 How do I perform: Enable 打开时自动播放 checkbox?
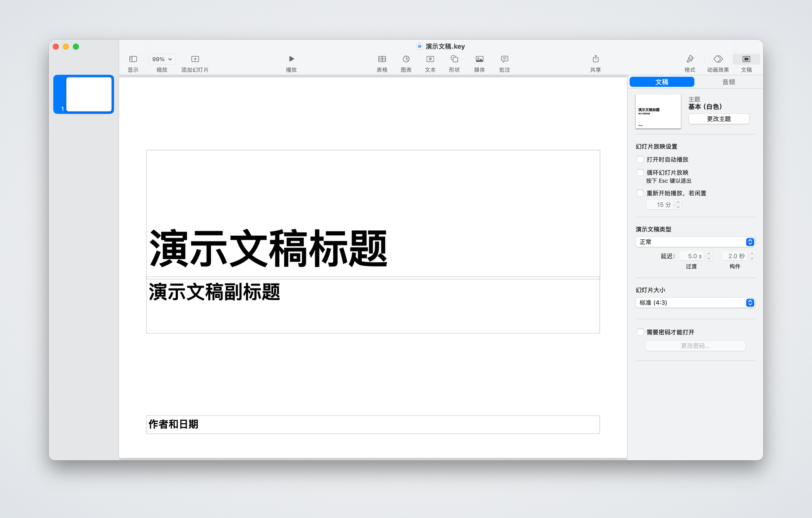pyautogui.click(x=640, y=159)
